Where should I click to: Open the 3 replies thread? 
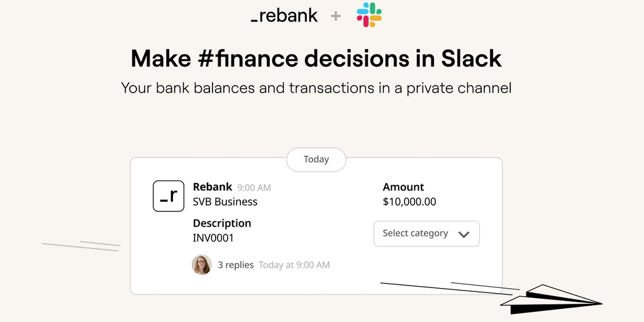236,265
